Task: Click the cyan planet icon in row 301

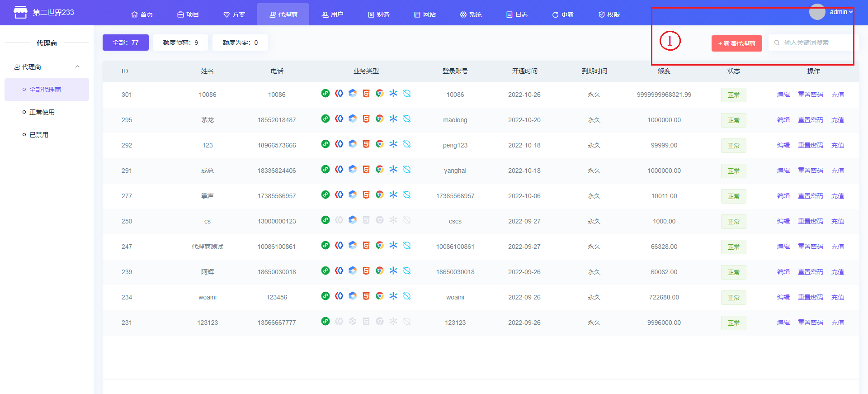Action: coord(407,93)
